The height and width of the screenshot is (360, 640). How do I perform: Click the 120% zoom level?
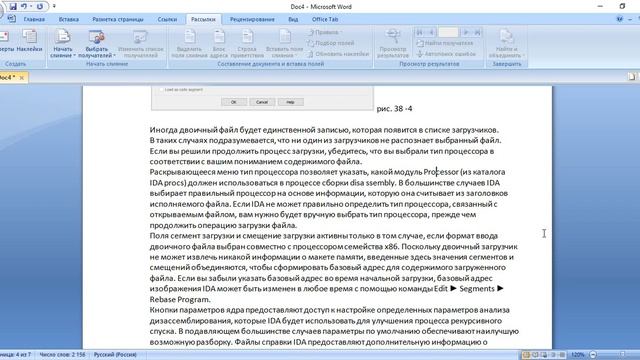tap(578, 355)
